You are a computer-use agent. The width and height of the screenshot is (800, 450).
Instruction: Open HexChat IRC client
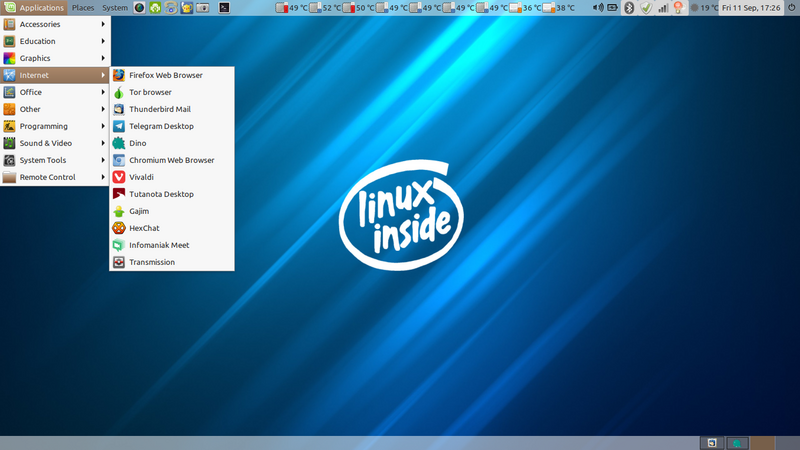172,228
